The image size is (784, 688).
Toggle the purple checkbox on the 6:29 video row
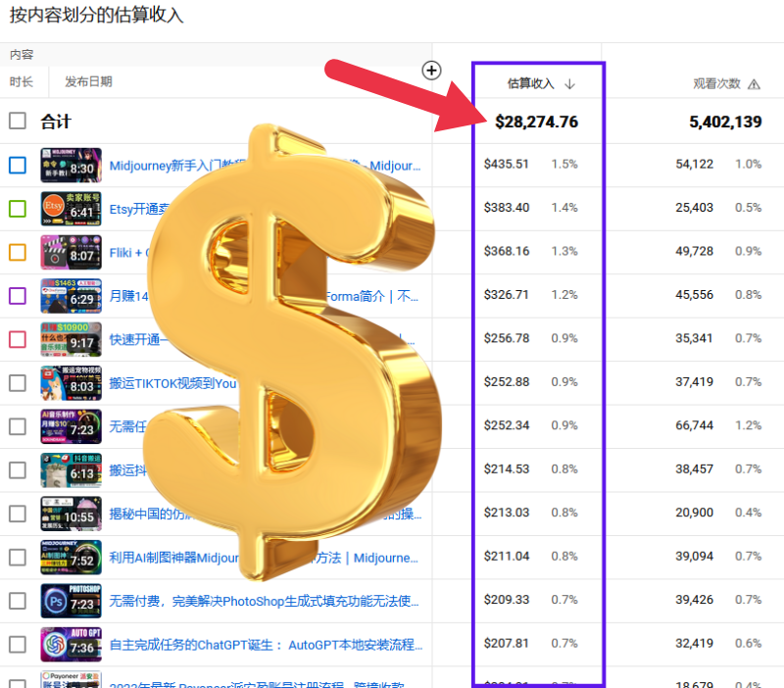coord(18,295)
